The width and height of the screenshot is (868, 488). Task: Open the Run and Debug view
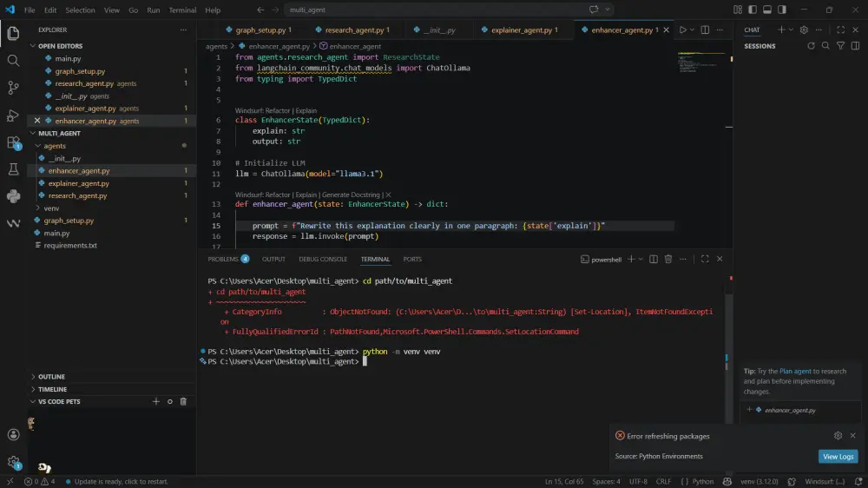pyautogui.click(x=13, y=115)
